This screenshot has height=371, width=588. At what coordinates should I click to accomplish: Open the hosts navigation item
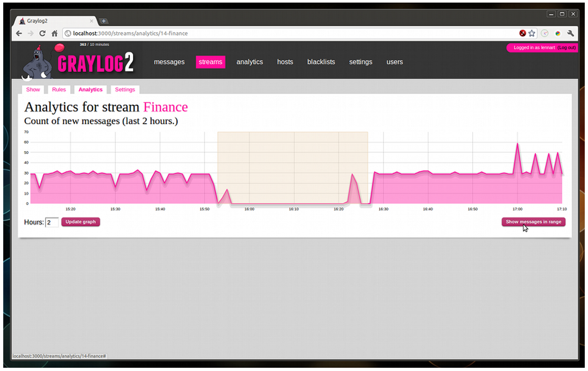click(285, 62)
